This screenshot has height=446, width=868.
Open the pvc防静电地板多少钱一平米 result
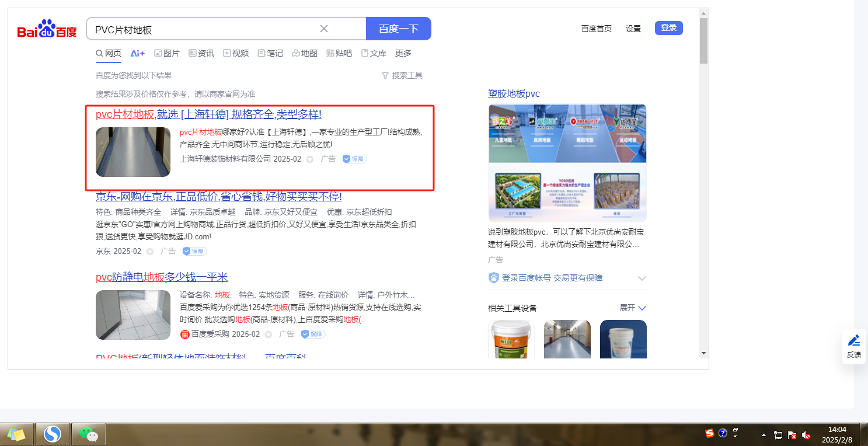[x=162, y=277]
